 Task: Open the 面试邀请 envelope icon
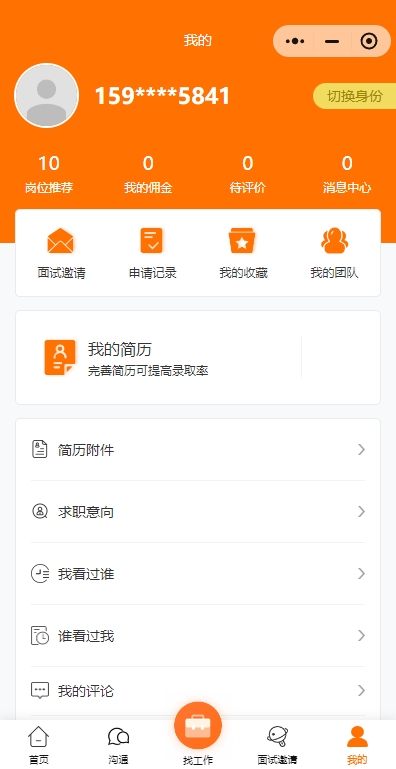tap(60, 241)
